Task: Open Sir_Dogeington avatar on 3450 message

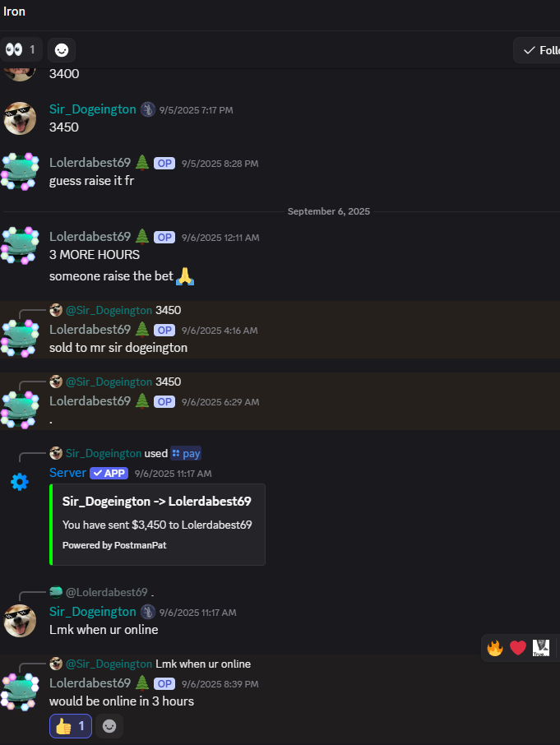Action: click(20, 118)
